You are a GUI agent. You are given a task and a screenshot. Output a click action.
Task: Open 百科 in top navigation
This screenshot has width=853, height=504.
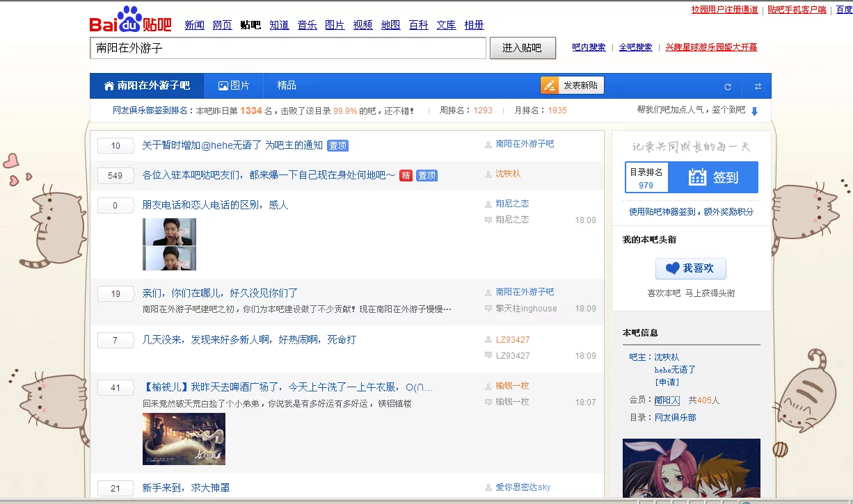click(x=419, y=25)
